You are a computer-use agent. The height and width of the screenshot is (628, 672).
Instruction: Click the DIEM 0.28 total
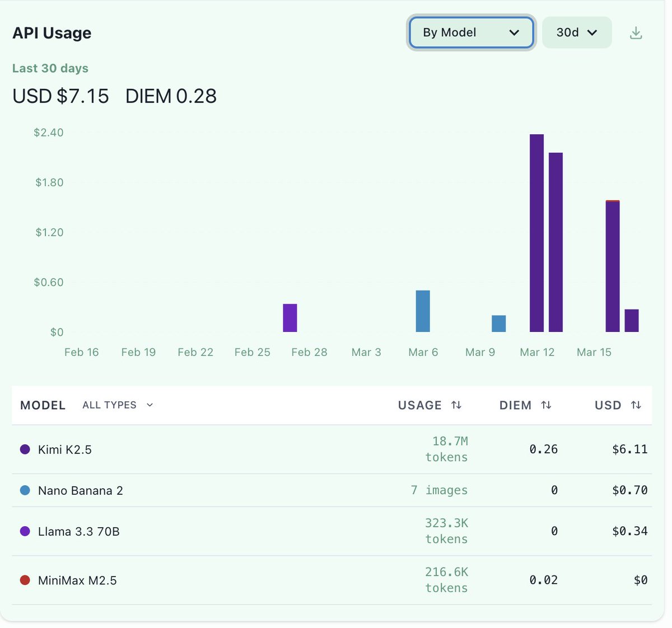171,96
